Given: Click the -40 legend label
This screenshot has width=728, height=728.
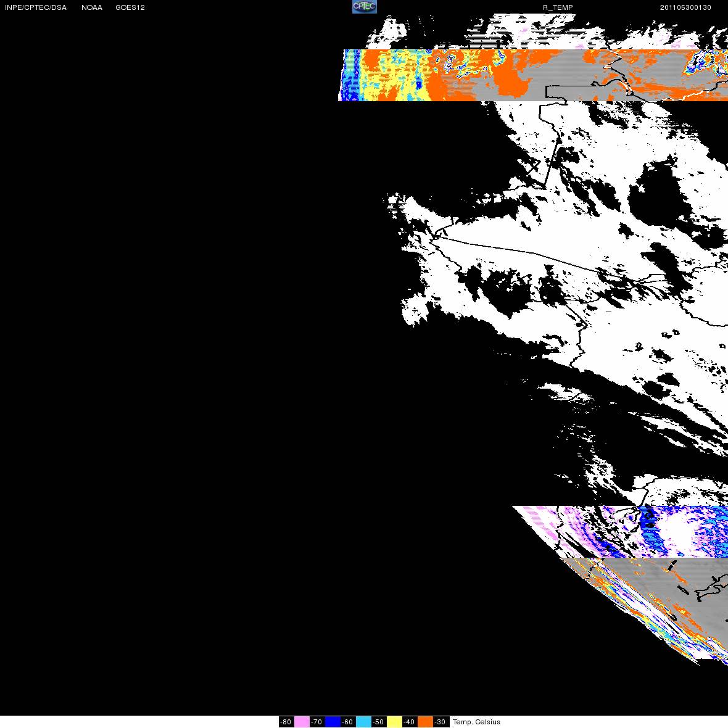Looking at the screenshot, I should 409,721.
